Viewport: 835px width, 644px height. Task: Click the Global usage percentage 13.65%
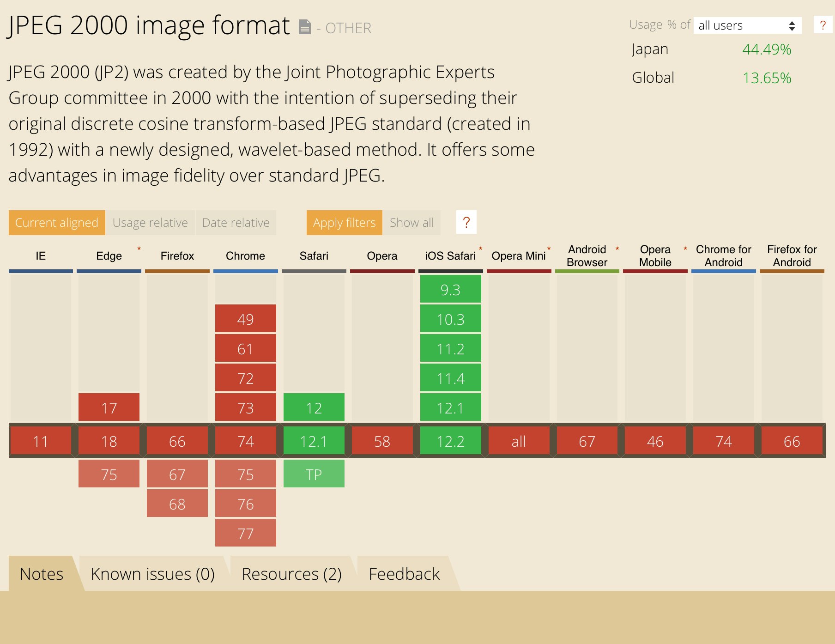(x=767, y=78)
